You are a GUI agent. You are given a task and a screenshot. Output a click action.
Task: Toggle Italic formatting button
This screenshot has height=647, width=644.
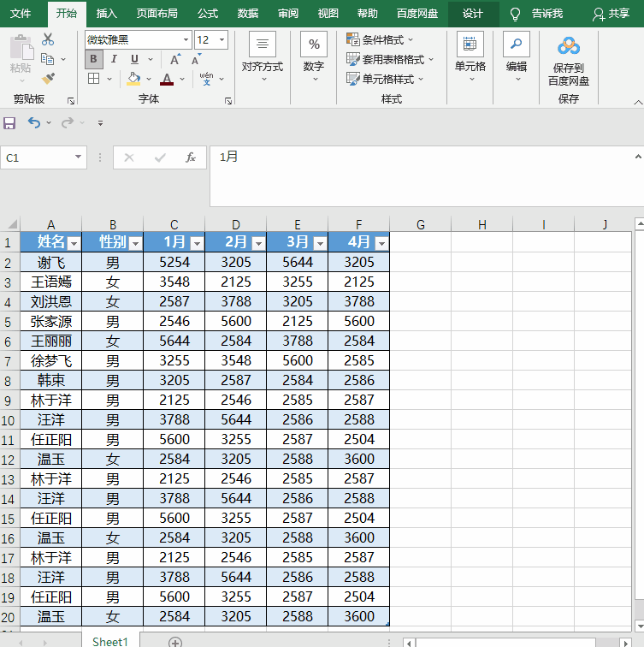pos(114,59)
